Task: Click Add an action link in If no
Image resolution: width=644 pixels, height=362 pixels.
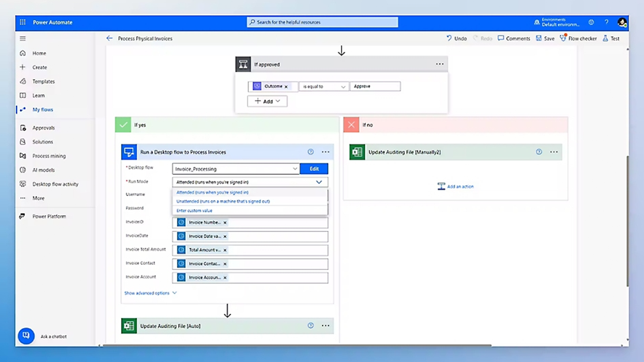Action: pos(455,186)
